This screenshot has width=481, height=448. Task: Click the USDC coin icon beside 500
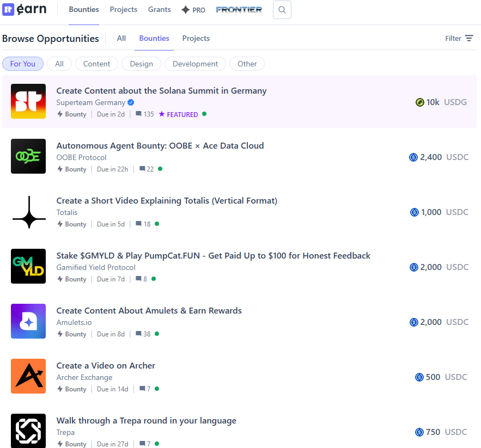pyautogui.click(x=419, y=377)
